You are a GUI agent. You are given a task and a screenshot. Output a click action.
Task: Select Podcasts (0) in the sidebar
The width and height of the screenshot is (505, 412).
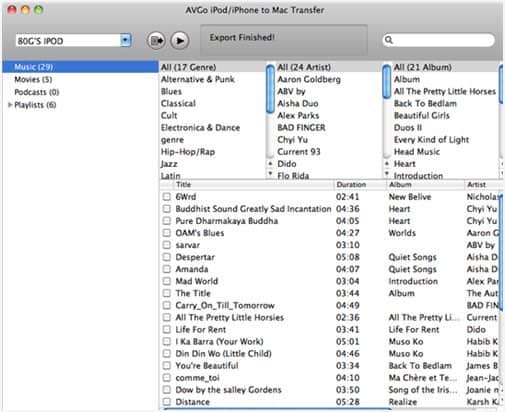tap(37, 92)
